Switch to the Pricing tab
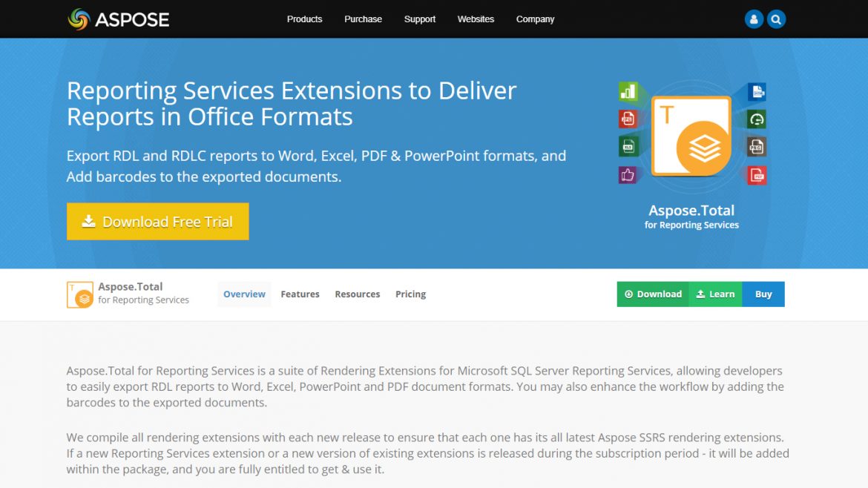 pos(410,294)
